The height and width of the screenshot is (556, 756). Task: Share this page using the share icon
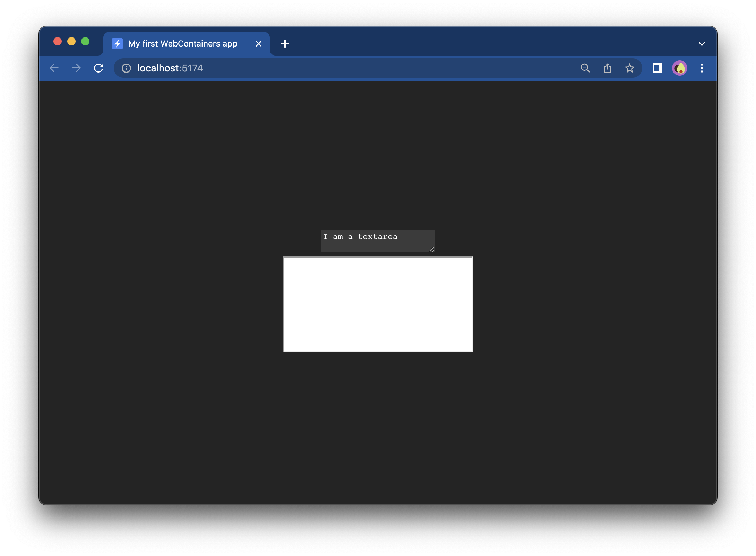pos(608,68)
